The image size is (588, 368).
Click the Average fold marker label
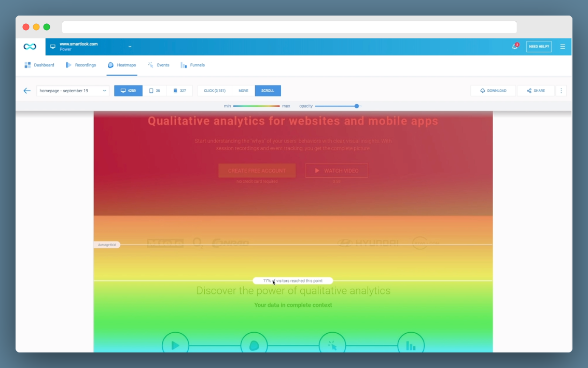[x=107, y=245]
